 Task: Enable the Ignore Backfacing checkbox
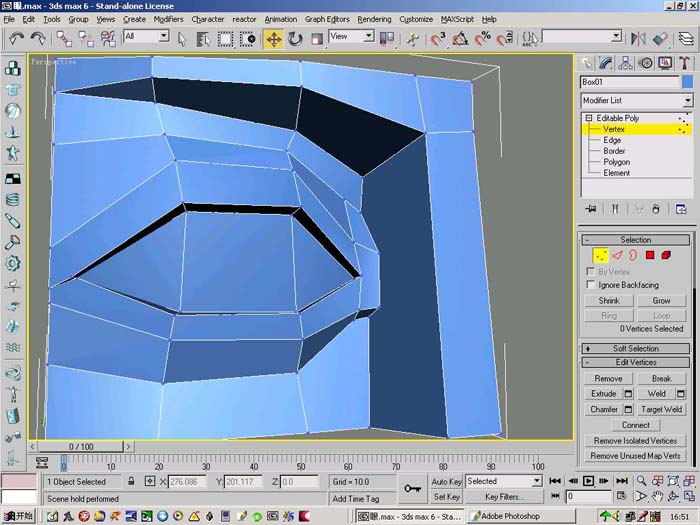tap(591, 284)
